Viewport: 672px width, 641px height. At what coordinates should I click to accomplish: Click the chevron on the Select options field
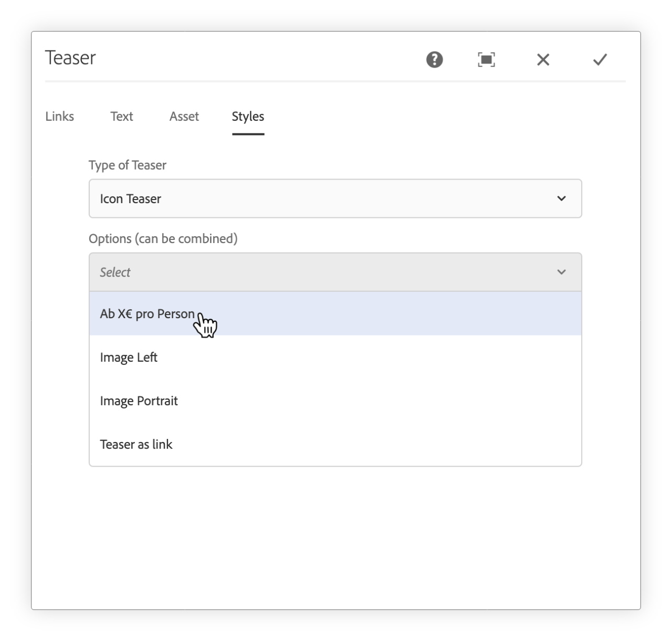click(562, 272)
